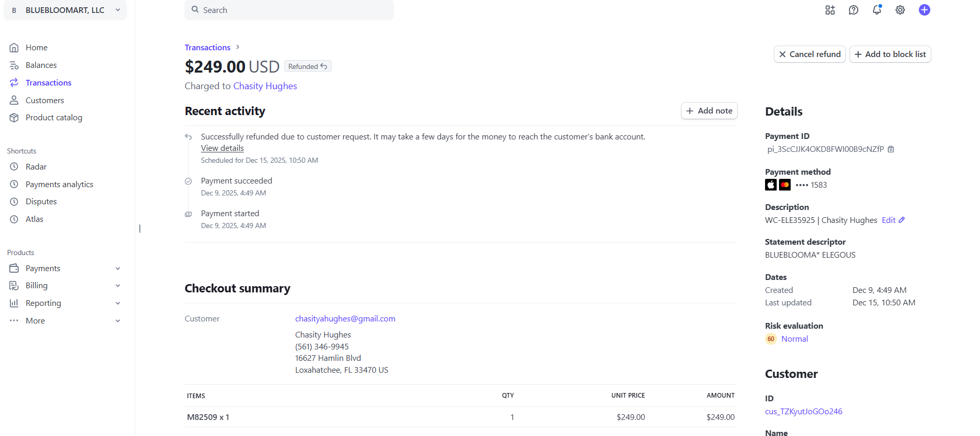Expand the More submenu chevron
The height and width of the screenshot is (436, 980).
point(118,321)
